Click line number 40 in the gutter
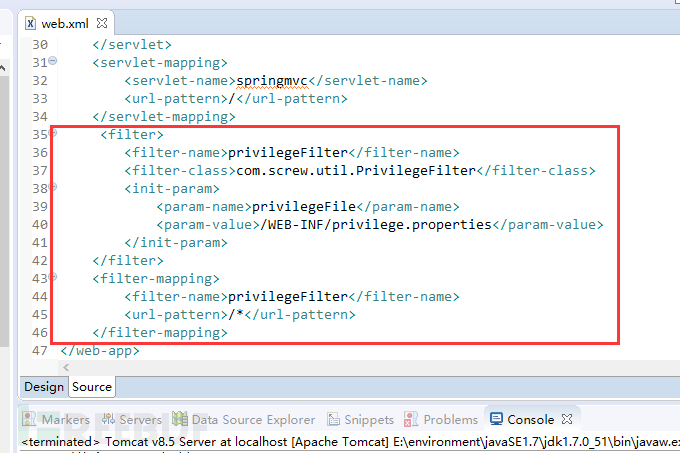 (x=40, y=225)
